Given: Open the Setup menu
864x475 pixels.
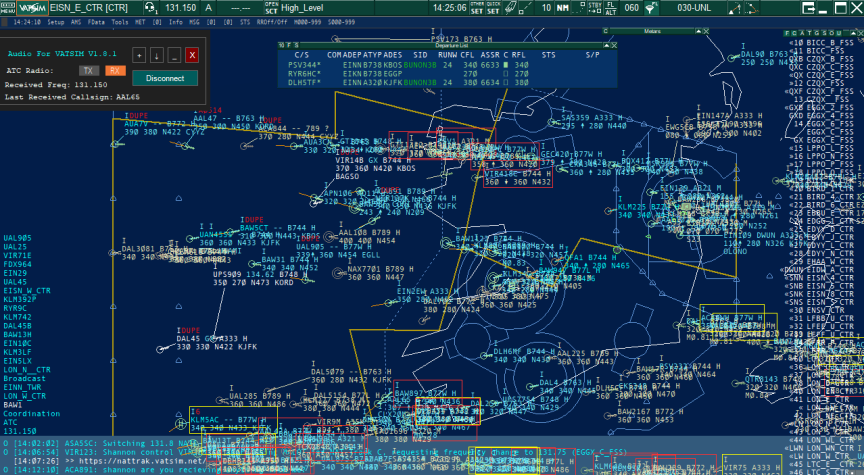Looking at the screenshot, I should [56, 22].
